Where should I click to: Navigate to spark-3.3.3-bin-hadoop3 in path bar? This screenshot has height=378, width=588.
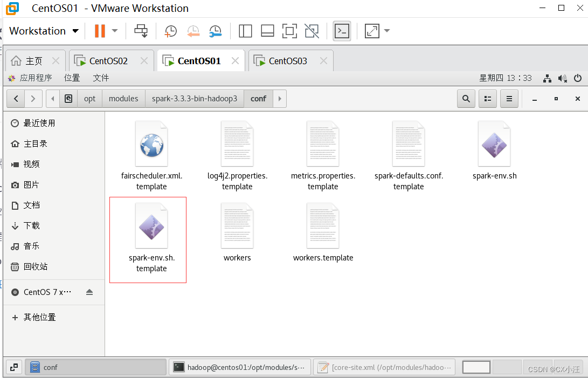[194, 99]
